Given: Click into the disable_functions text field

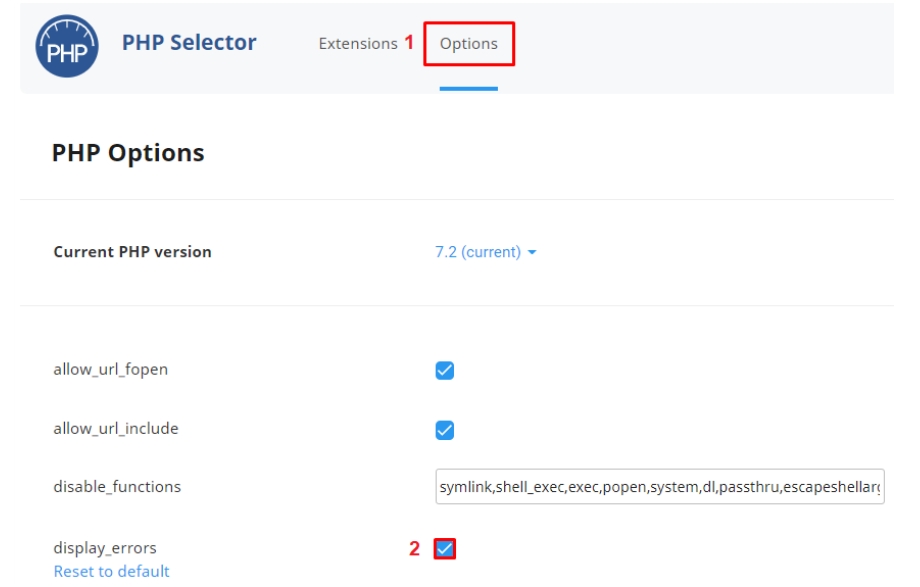Looking at the screenshot, I should pos(659,488).
